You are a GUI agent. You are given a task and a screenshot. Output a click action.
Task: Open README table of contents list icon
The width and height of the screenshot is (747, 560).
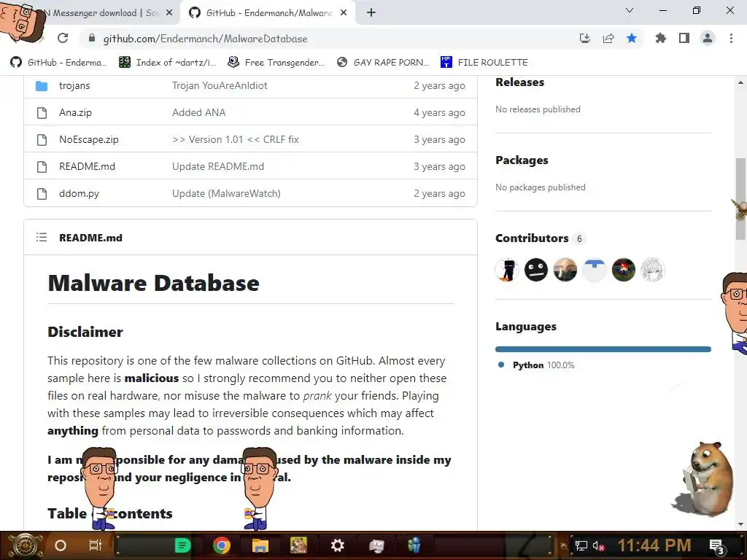pyautogui.click(x=42, y=237)
